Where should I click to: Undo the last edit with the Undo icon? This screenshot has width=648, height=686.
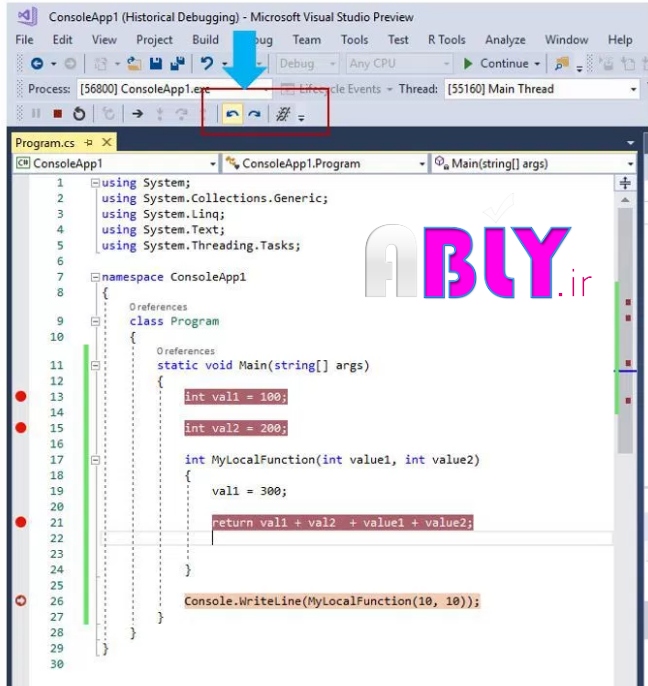207,64
